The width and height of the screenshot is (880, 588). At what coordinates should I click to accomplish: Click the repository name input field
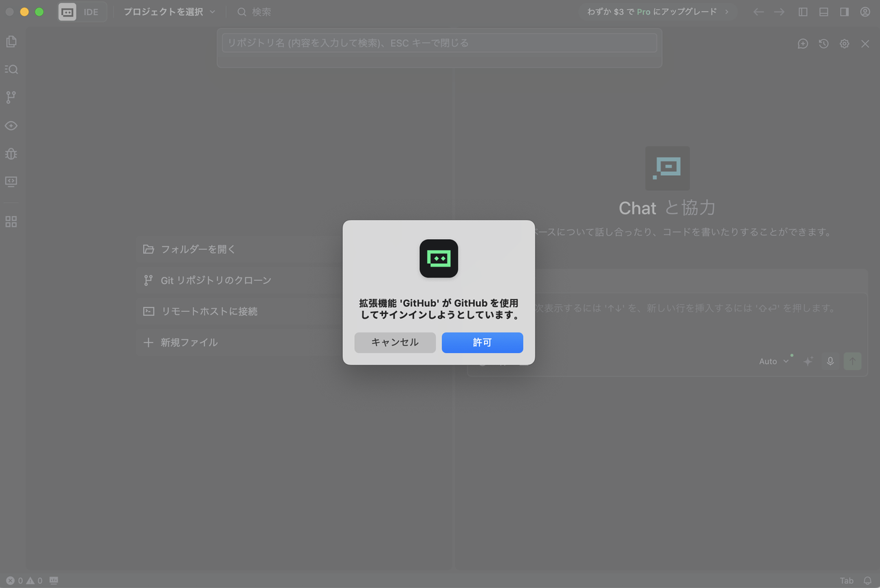click(439, 43)
